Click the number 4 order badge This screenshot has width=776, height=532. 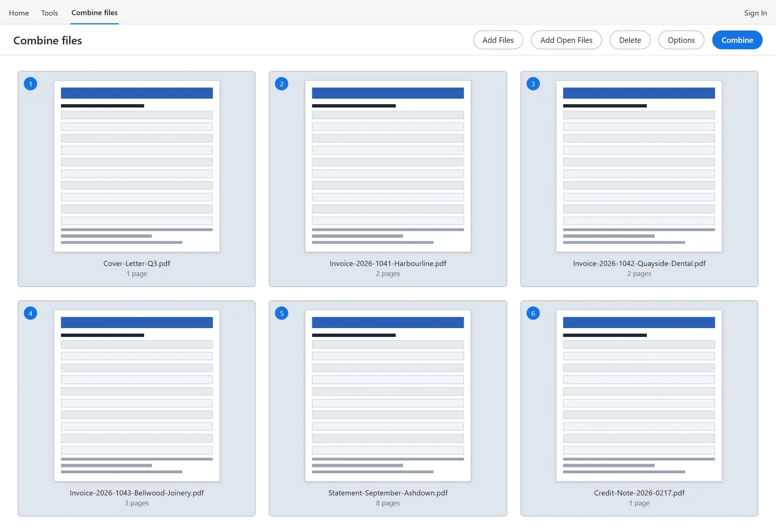point(30,313)
